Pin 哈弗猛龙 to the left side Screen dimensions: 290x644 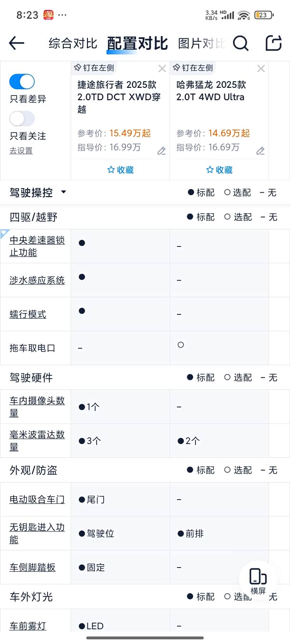tap(193, 68)
